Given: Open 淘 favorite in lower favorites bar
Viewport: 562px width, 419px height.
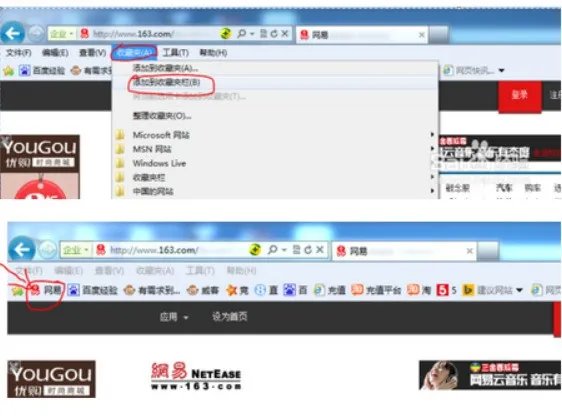Looking at the screenshot, I should 419,290.
